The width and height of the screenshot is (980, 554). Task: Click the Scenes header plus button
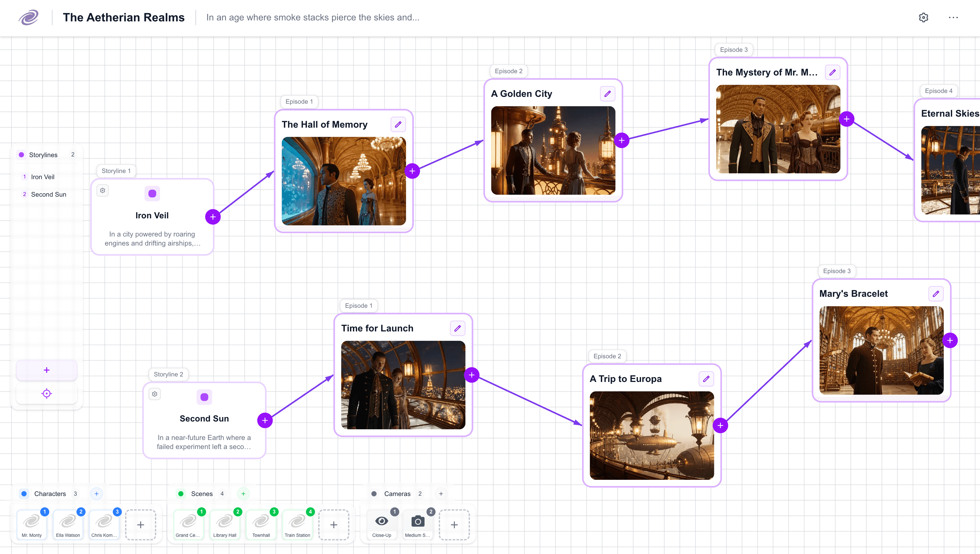point(243,493)
